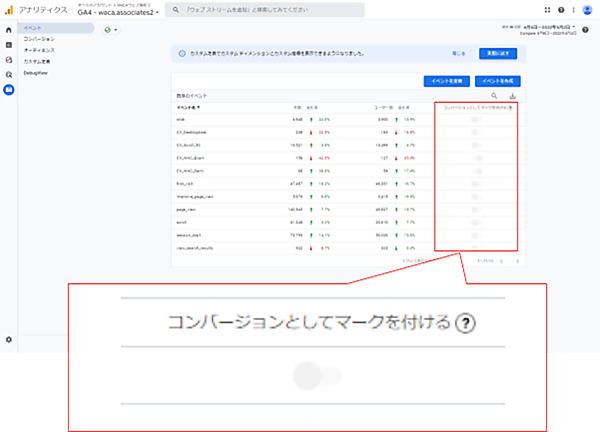
Task: Toggle conversion mark for click event
Action: [x=476, y=118]
